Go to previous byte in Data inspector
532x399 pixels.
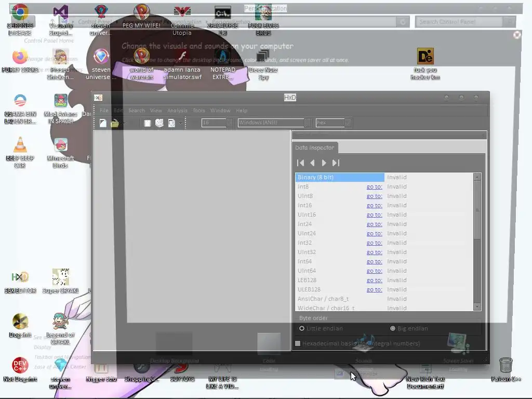(312, 163)
